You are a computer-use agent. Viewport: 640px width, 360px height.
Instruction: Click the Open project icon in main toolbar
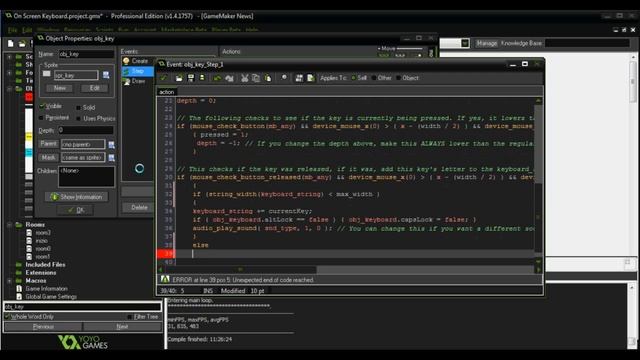22,43
